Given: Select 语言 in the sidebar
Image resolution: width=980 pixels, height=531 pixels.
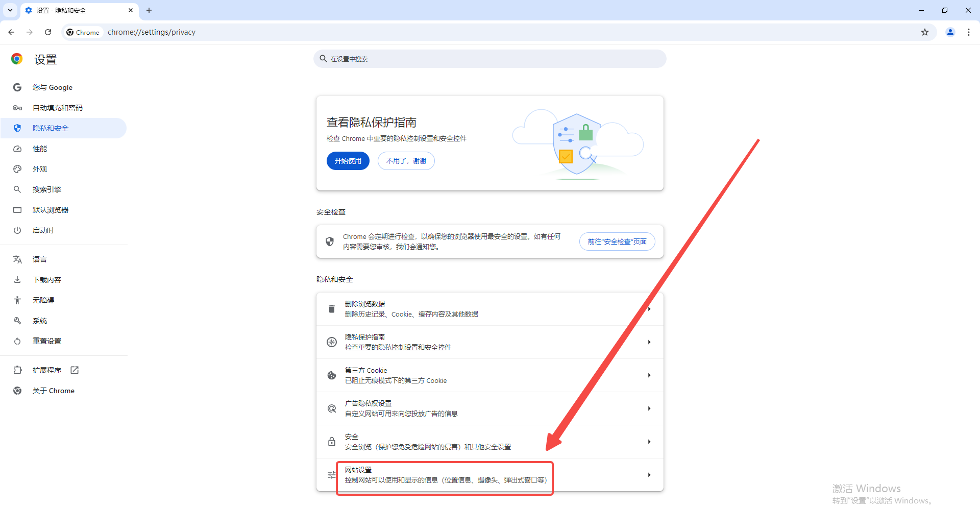Looking at the screenshot, I should (63, 259).
